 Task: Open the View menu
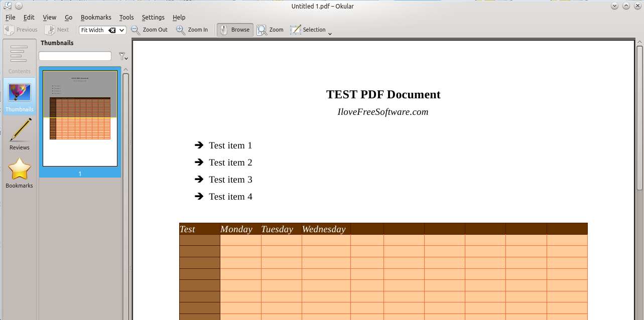50,17
